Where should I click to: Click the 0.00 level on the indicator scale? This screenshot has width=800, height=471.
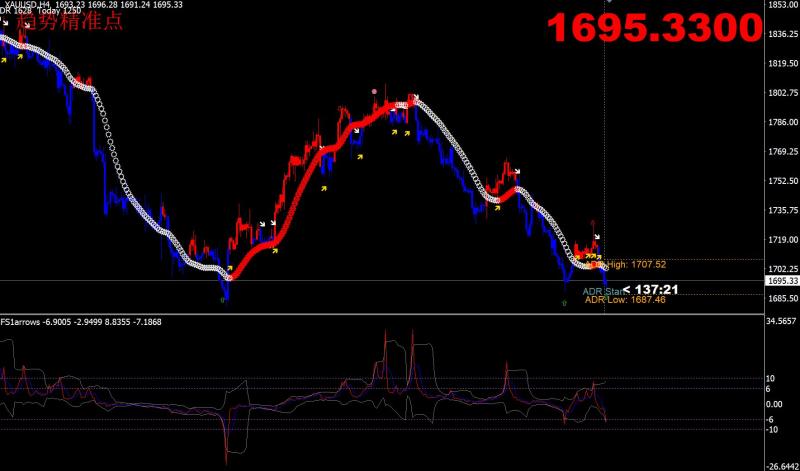(x=774, y=404)
